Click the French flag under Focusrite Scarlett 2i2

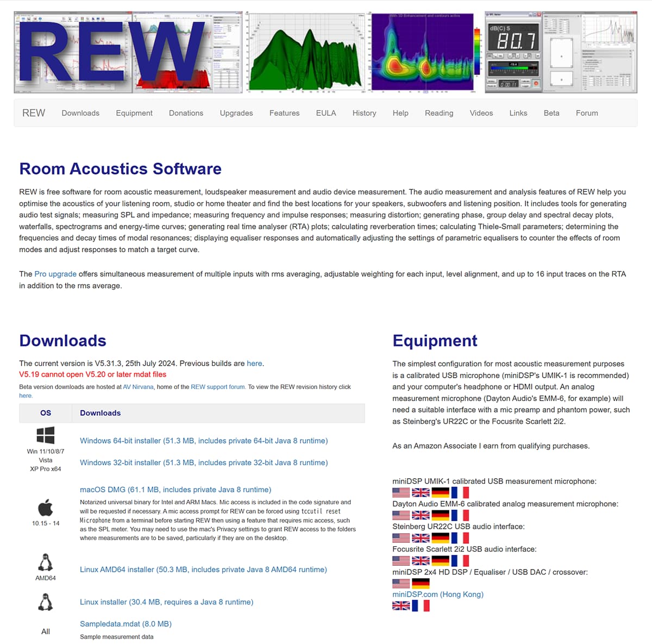460,561
